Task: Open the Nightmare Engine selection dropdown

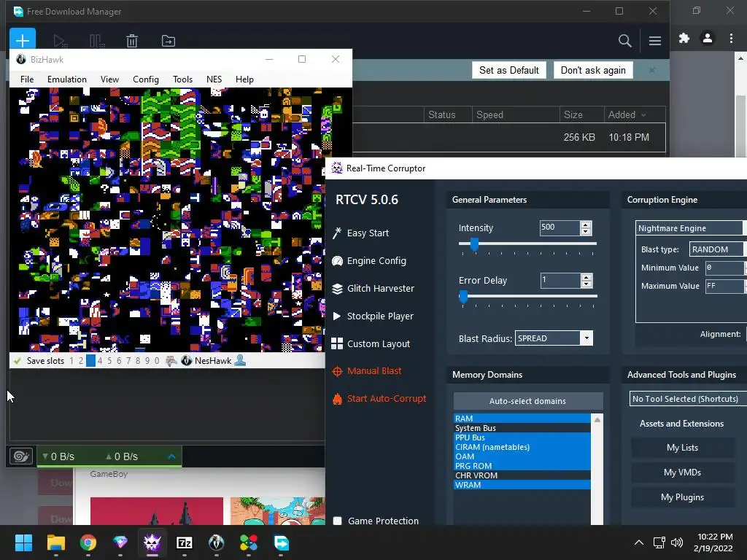Action: [691, 228]
